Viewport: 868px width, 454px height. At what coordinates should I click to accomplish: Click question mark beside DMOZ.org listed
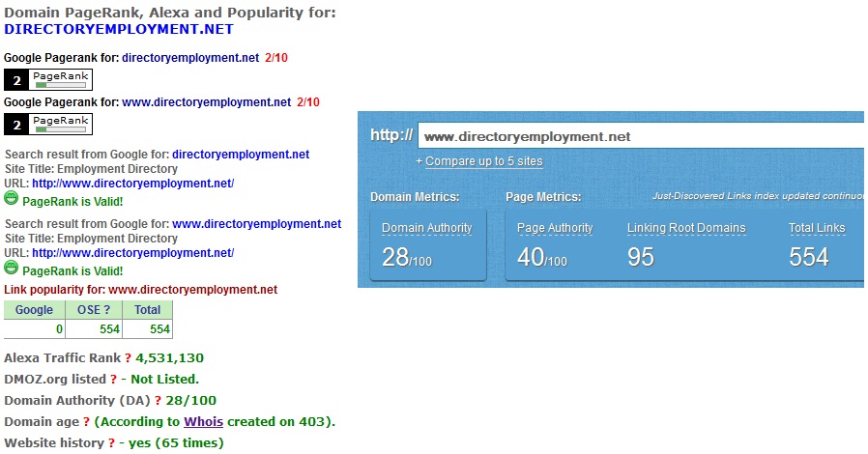coord(113,380)
